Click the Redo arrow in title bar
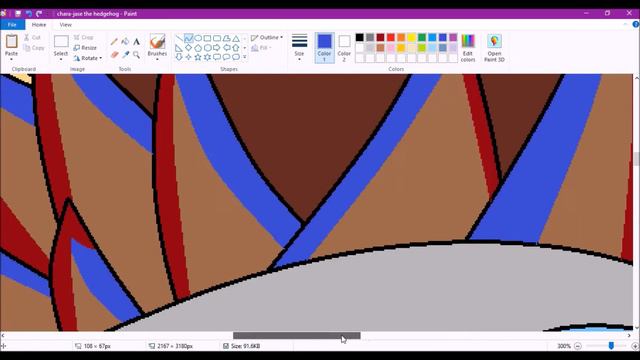640x360 pixels. 39,13
